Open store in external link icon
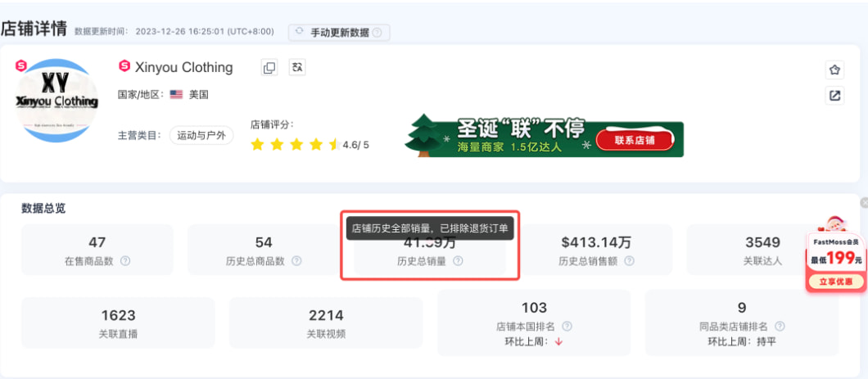Viewport: 868px width, 379px height. pos(834,96)
